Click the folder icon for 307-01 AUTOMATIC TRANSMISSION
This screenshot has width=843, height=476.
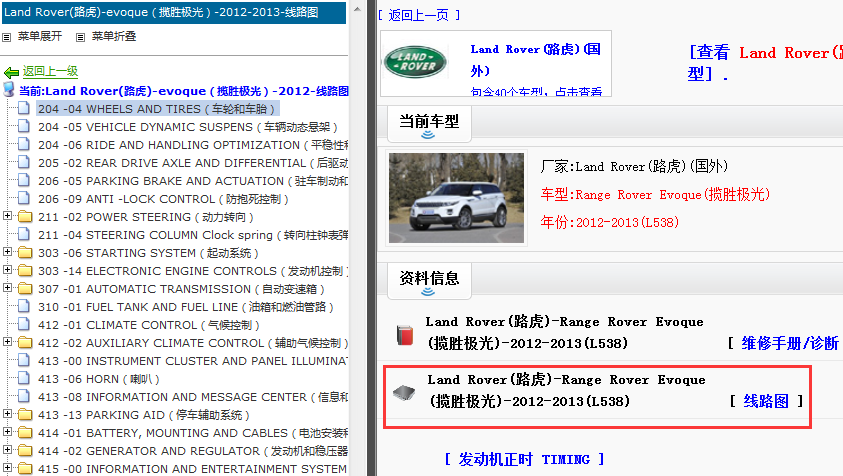click(25, 289)
